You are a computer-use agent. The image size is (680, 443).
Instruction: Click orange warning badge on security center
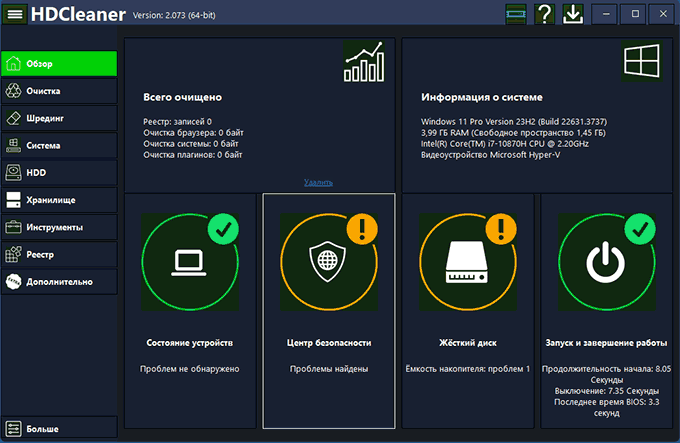(362, 229)
